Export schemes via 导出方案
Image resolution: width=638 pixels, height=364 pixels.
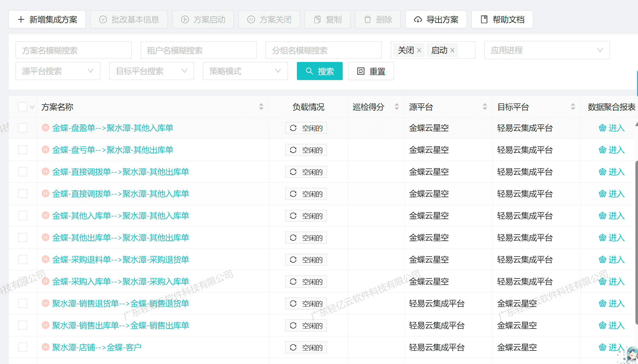click(436, 19)
